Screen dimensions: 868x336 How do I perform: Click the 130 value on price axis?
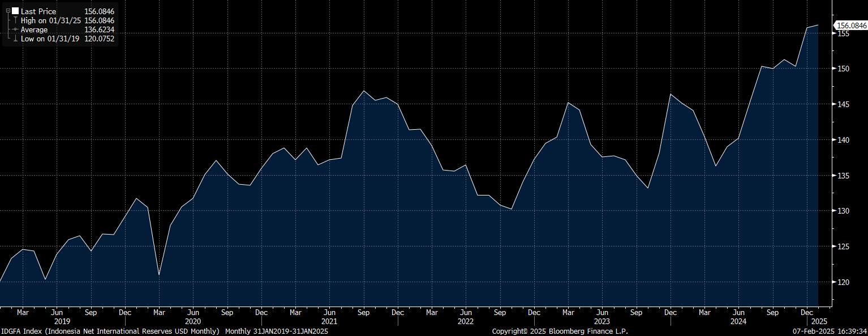844,211
